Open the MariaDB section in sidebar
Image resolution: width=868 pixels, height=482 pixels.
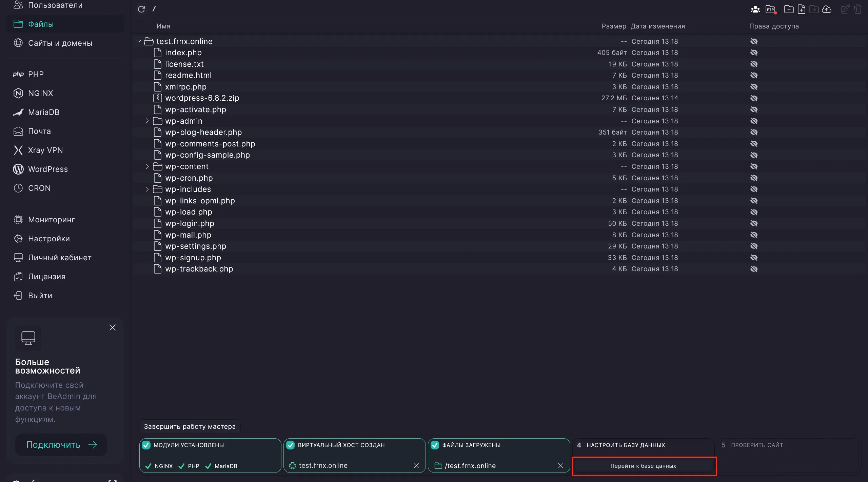tap(44, 112)
